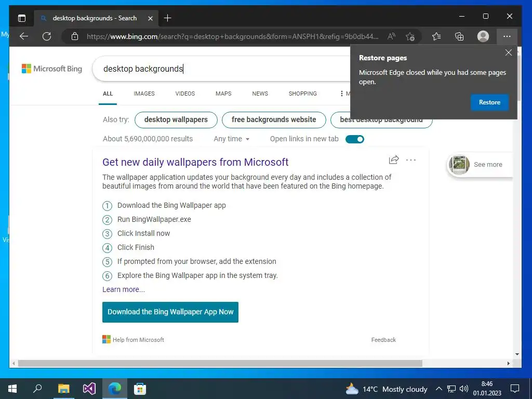Open Get new daily wallpapers link
532x399 pixels.
point(195,162)
